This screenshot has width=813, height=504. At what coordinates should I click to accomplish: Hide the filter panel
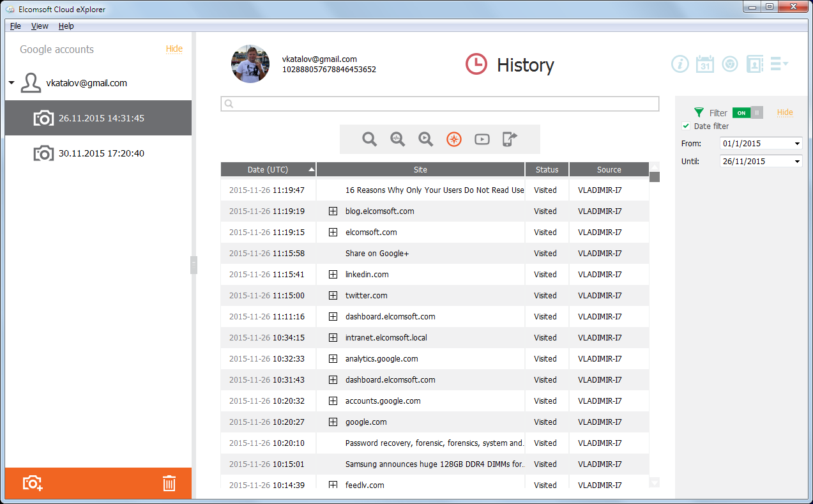pyautogui.click(x=784, y=112)
